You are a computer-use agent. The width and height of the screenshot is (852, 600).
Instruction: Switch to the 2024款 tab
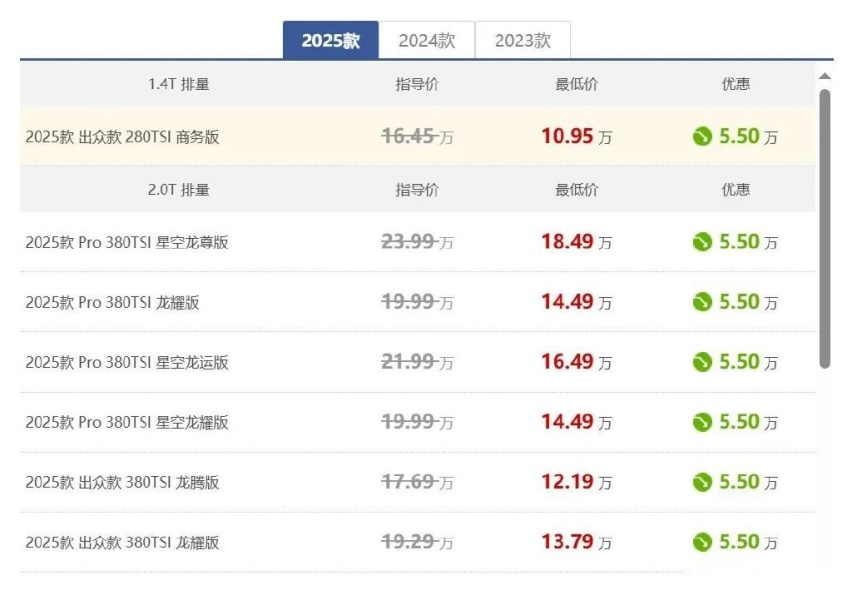tap(427, 40)
